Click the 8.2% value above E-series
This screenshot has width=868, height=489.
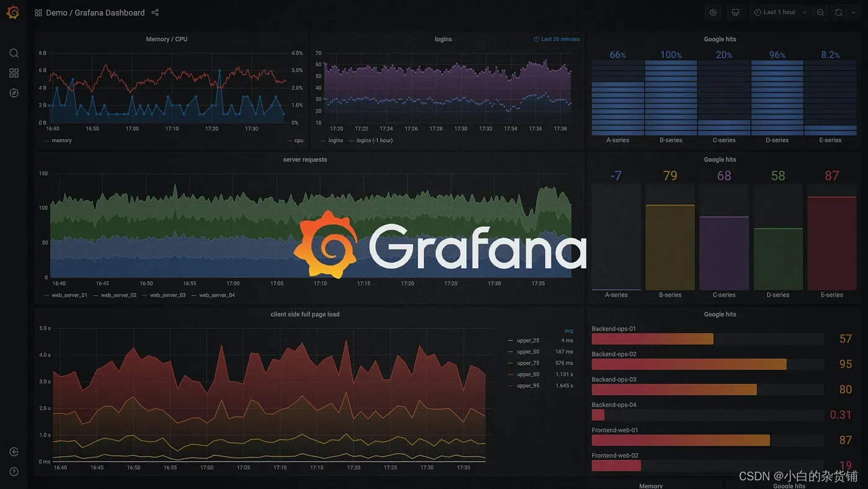point(830,55)
